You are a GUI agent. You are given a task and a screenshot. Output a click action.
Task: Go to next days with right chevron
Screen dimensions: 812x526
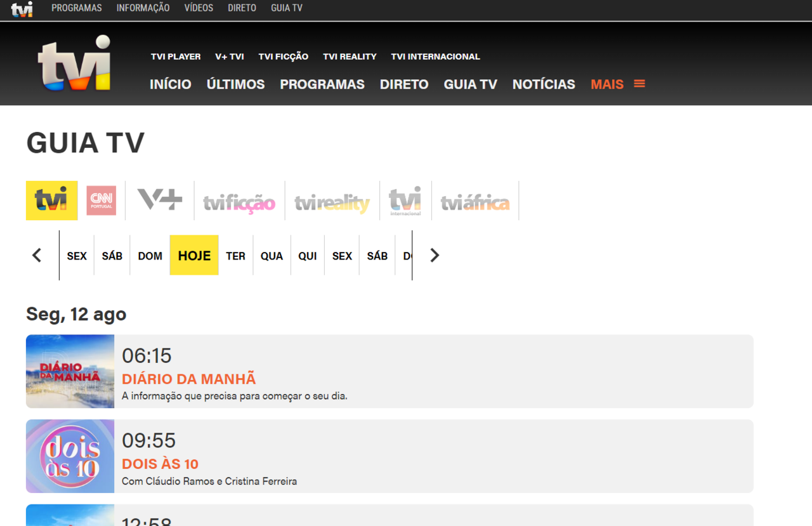coord(435,255)
